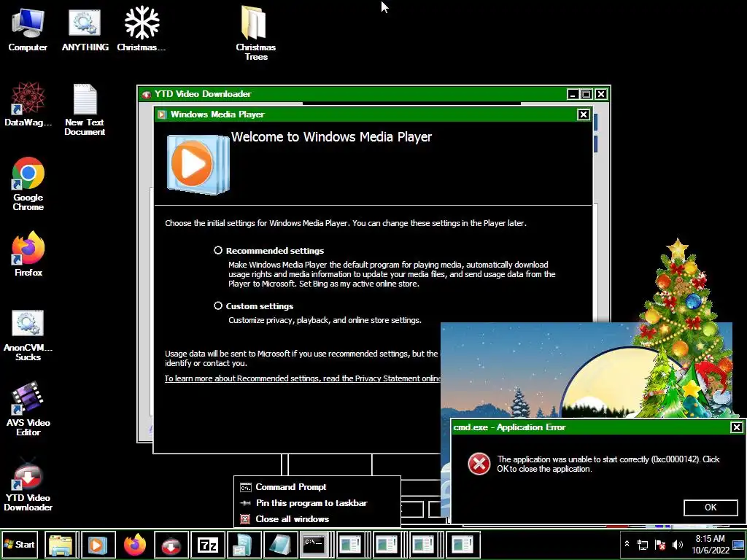747x560 pixels.
Task: Click the Windows Media Player title icon
Action: (162, 114)
